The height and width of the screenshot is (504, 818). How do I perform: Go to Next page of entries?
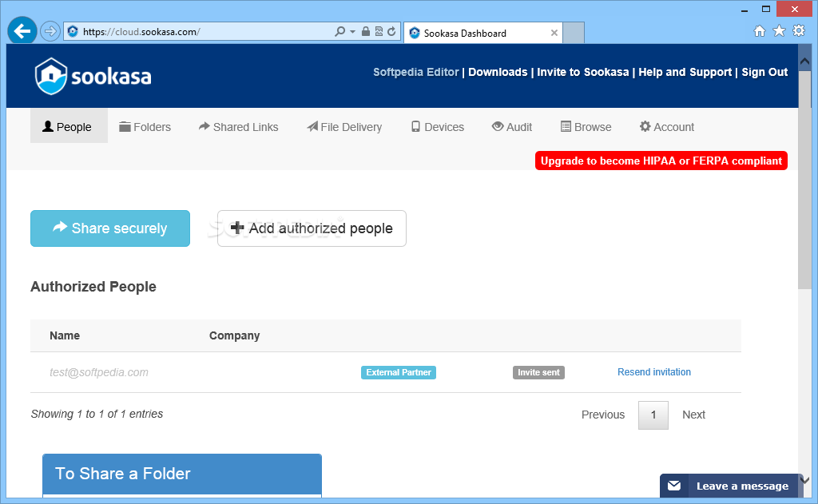click(694, 415)
